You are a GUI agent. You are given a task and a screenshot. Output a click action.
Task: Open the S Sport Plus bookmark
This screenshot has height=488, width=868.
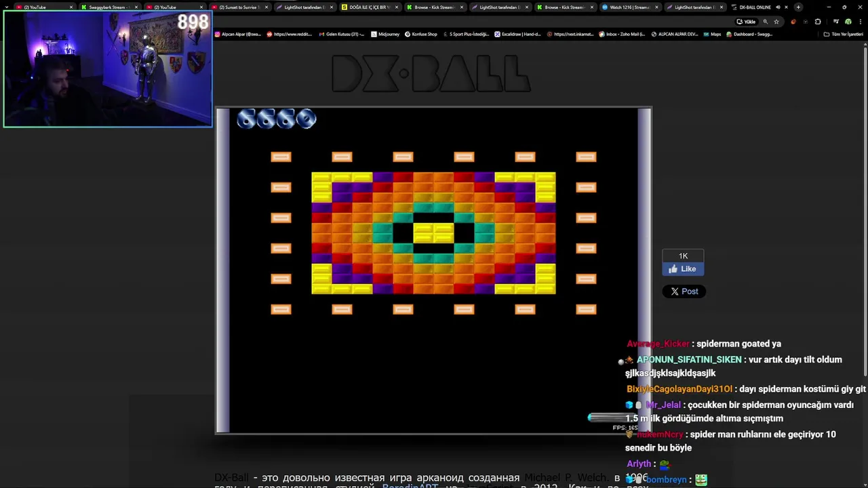(466, 34)
